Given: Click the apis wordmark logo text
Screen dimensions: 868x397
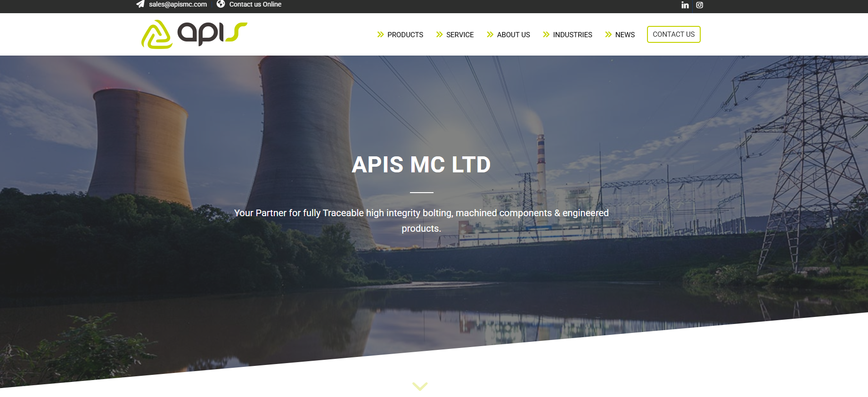Looking at the screenshot, I should tap(212, 33).
